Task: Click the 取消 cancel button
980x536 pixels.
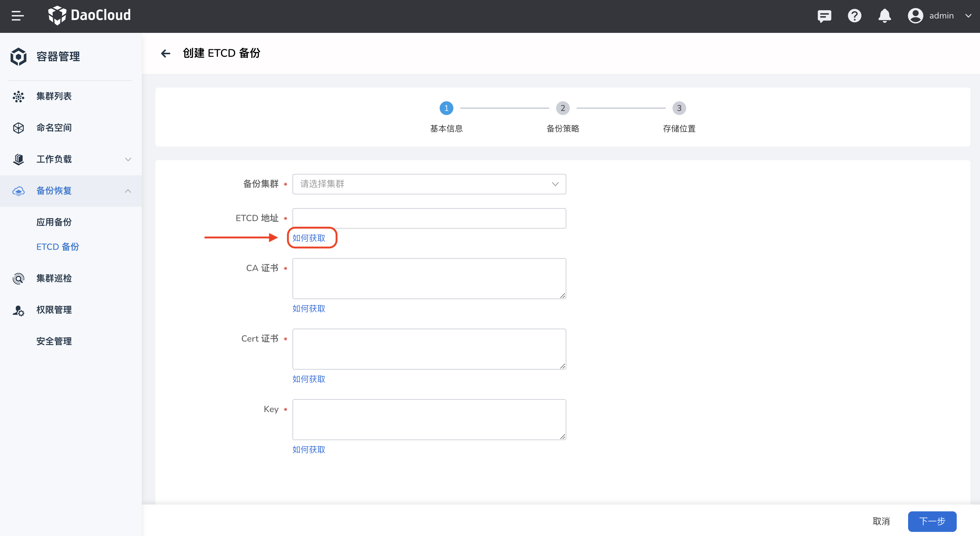Action: [881, 521]
